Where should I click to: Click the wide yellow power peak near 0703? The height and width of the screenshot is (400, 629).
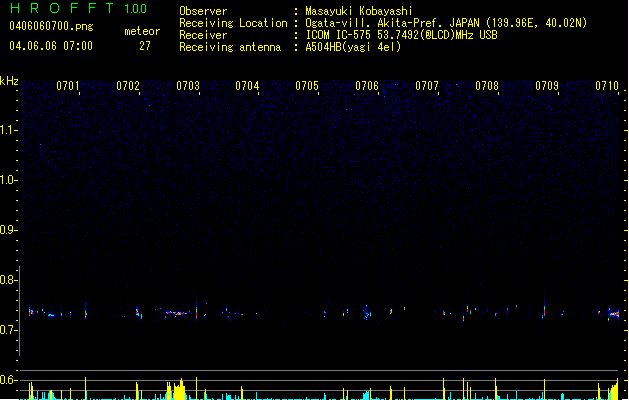177,389
